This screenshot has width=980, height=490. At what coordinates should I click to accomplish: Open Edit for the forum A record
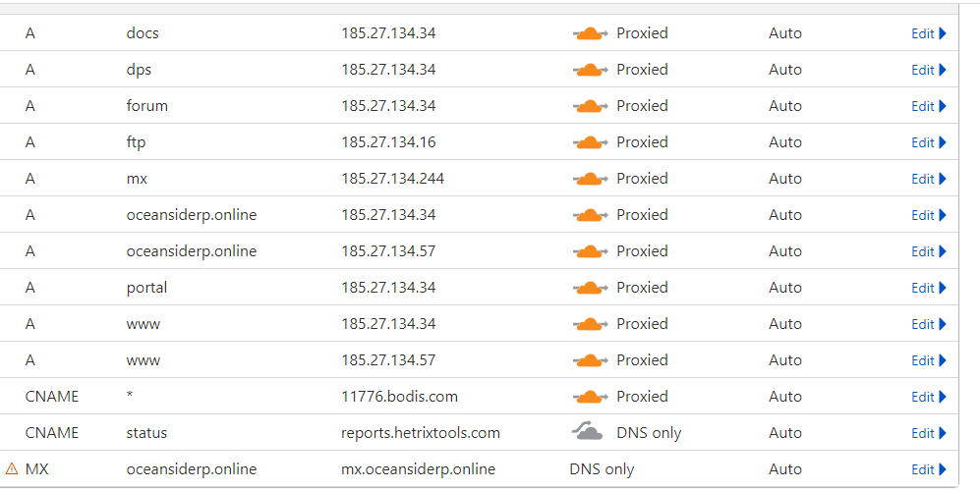point(929,106)
